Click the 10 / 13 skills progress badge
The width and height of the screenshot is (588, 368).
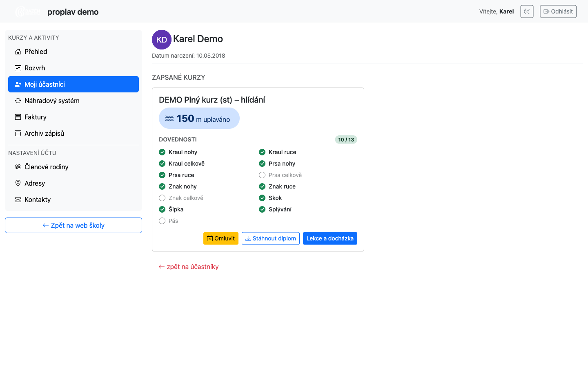(x=346, y=139)
